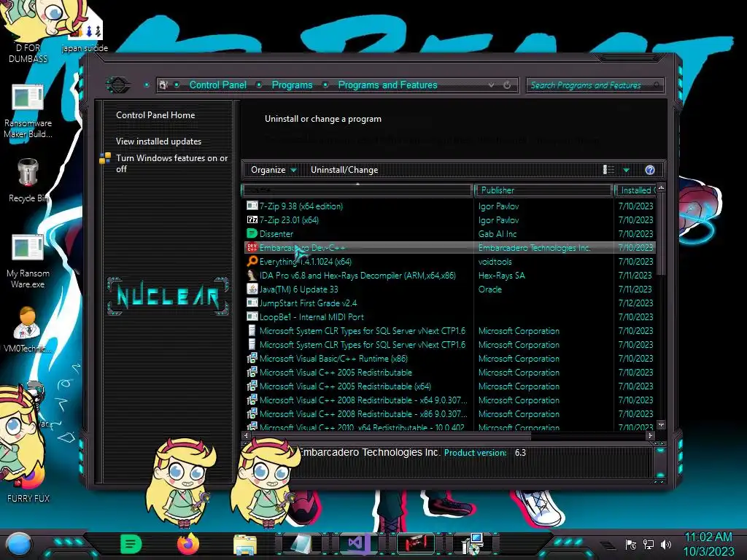Open the view options dropdown arrow
747x560 pixels.
click(626, 170)
